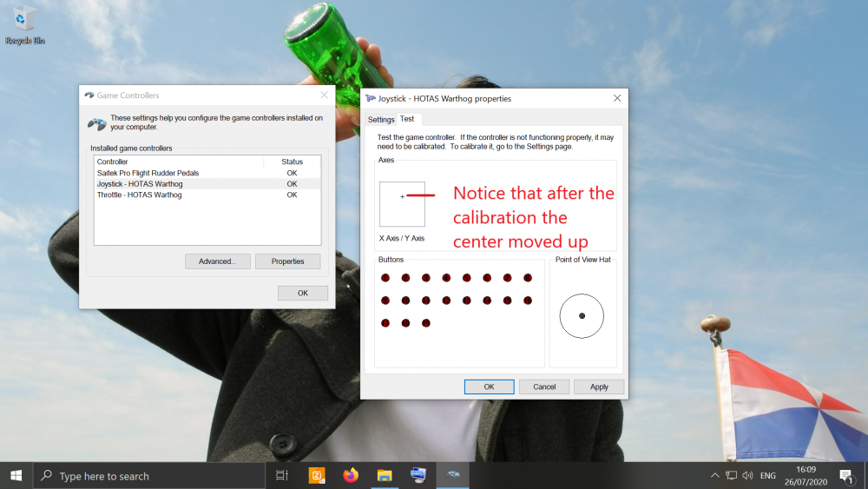Open the Recycle Bin desktop icon
Viewport: 868px width, 489px height.
coord(24,23)
